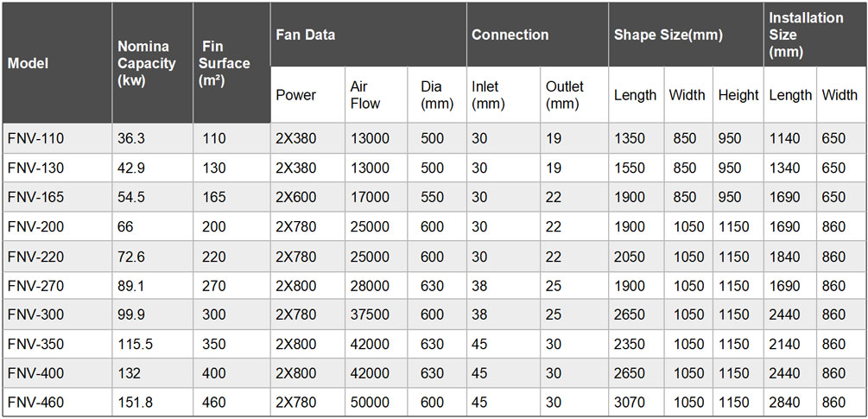The image size is (868, 419).
Task: Select capacity value 115.5
Action: [153, 345]
